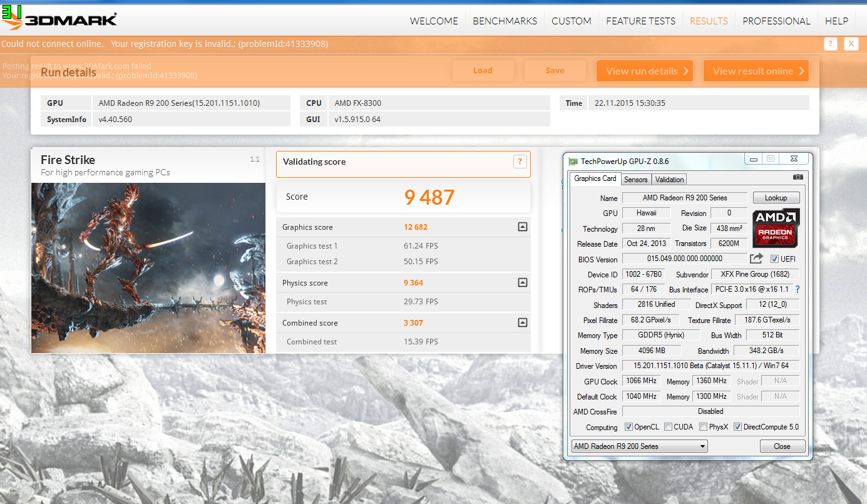Screen dimensions: 867x504
Task: Open the FEATURE TESTS tab
Action: point(640,21)
